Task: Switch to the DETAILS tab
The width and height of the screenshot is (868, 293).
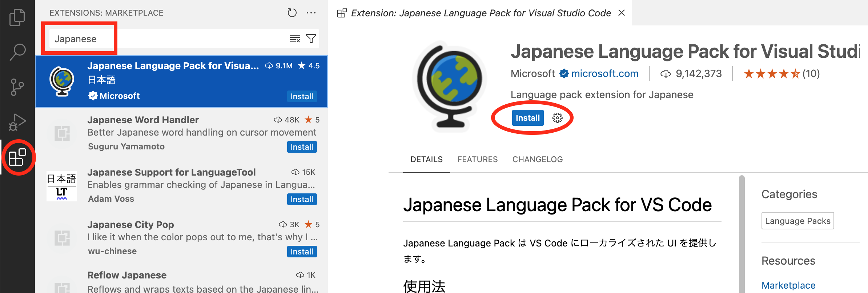Action: coord(426,159)
